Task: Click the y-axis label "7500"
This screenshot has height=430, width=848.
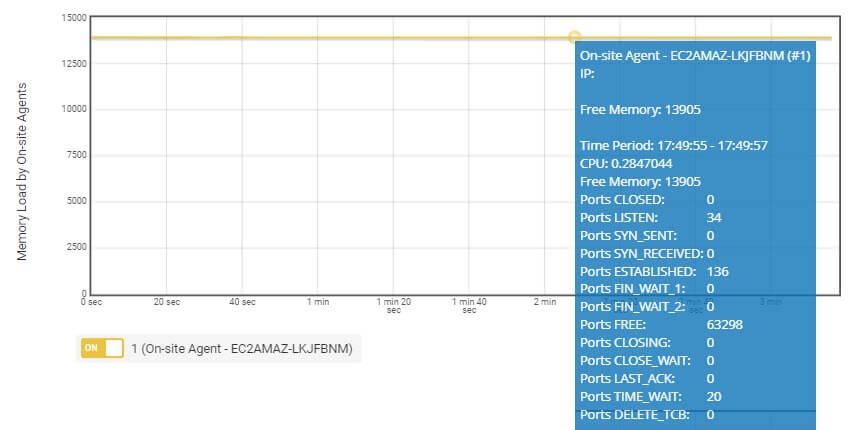Action: point(76,155)
